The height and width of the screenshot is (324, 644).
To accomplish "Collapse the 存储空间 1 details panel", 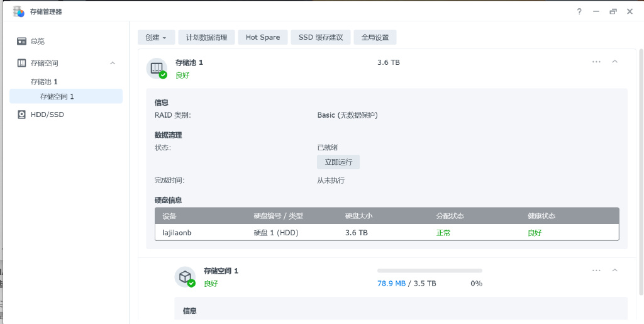I will coord(615,270).
